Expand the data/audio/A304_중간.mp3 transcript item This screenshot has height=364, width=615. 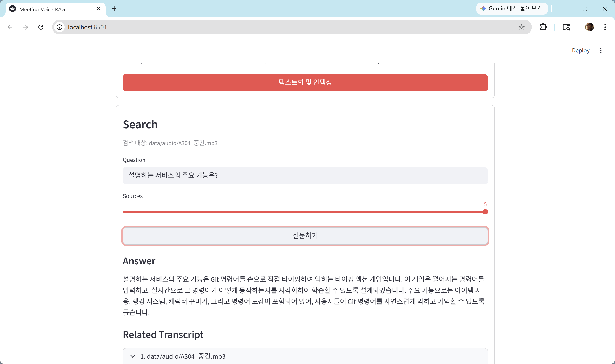305,356
